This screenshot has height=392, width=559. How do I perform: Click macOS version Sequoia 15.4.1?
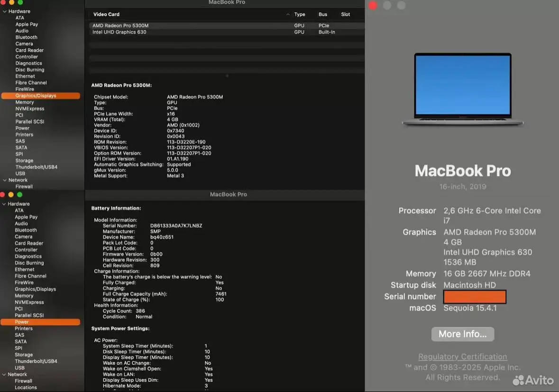[470, 308]
